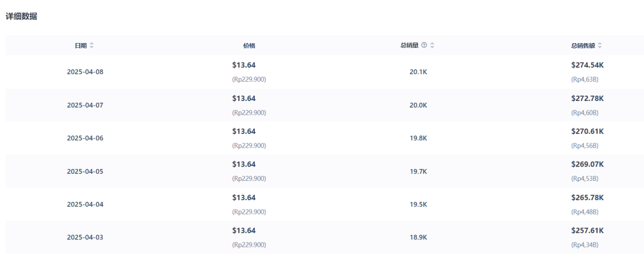
Task: Click the $265.78K revenue value
Action: pyautogui.click(x=587, y=198)
